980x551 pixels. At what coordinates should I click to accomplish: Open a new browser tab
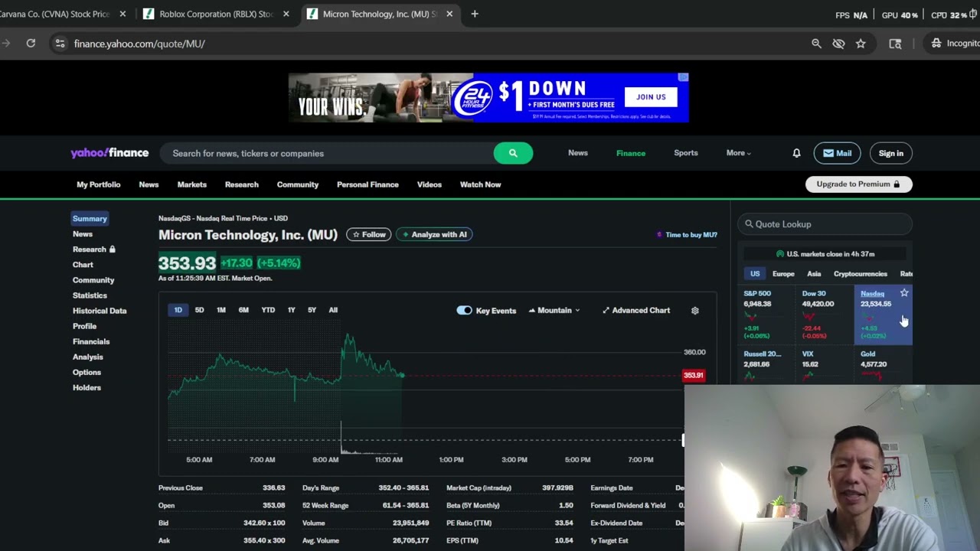475,14
